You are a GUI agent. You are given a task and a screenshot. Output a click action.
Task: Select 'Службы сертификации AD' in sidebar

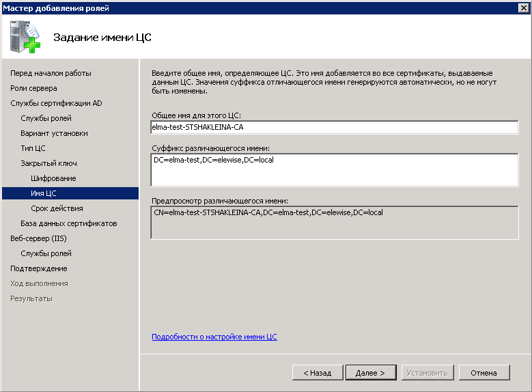point(56,103)
